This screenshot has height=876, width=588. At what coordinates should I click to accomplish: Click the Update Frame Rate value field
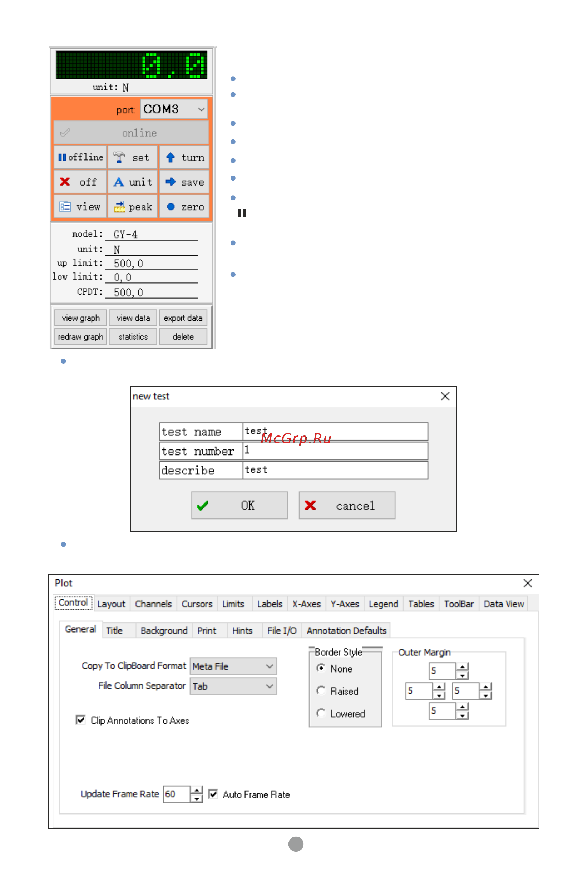(x=177, y=794)
